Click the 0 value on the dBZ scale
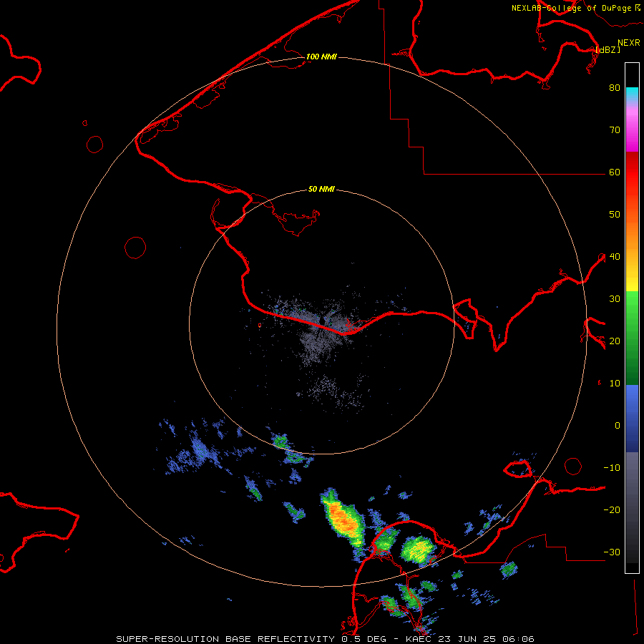The width and height of the screenshot is (644, 644). pos(618,426)
